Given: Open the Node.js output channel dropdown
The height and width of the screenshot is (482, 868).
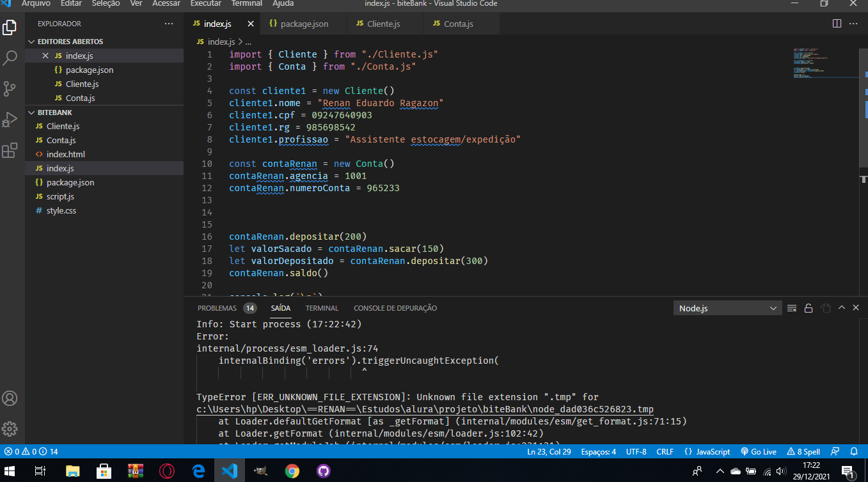Looking at the screenshot, I should (x=727, y=308).
